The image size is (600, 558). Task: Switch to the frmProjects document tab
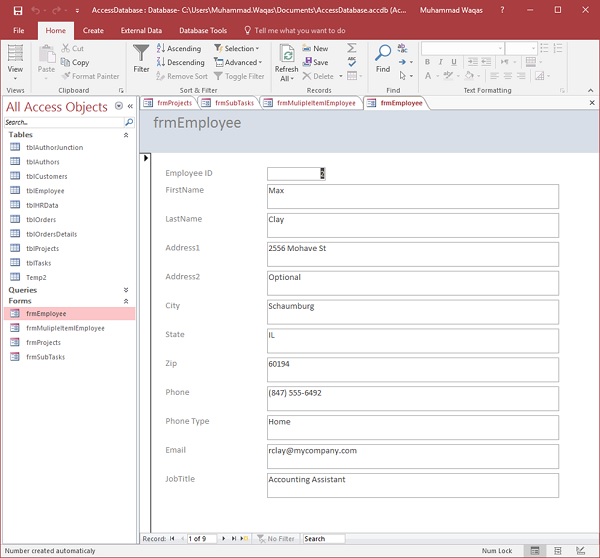coord(168,103)
